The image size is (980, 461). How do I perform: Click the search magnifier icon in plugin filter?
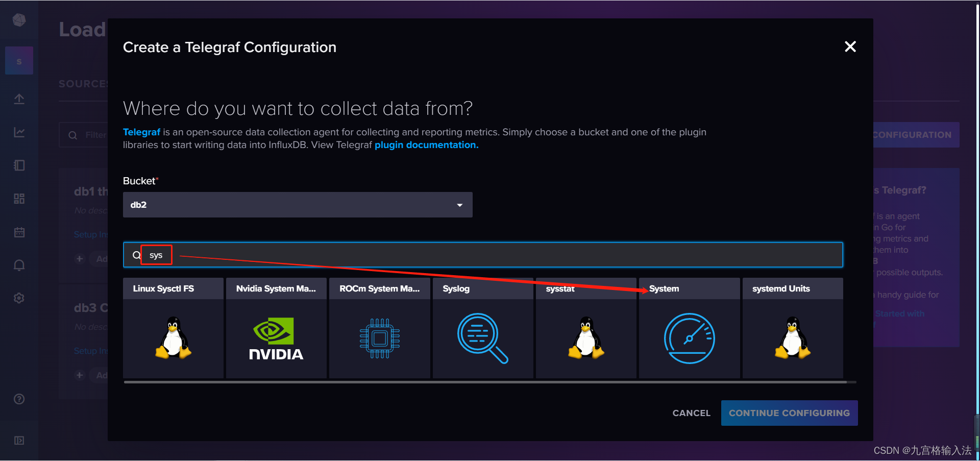click(x=136, y=255)
